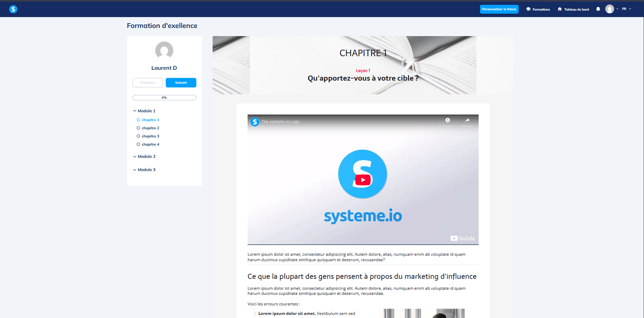Expand the account dropdown arrow beside avatar
The image size is (644, 318).
pos(617,9)
